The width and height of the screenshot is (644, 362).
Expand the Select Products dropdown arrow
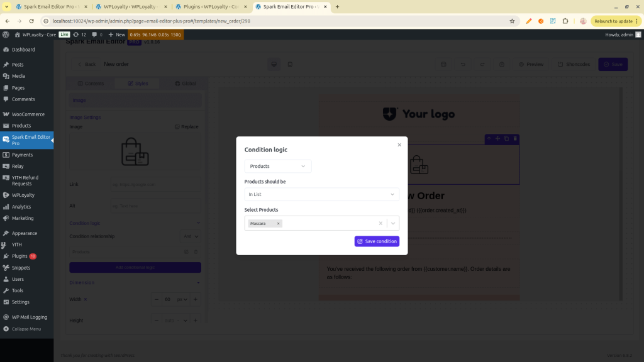[x=393, y=223]
